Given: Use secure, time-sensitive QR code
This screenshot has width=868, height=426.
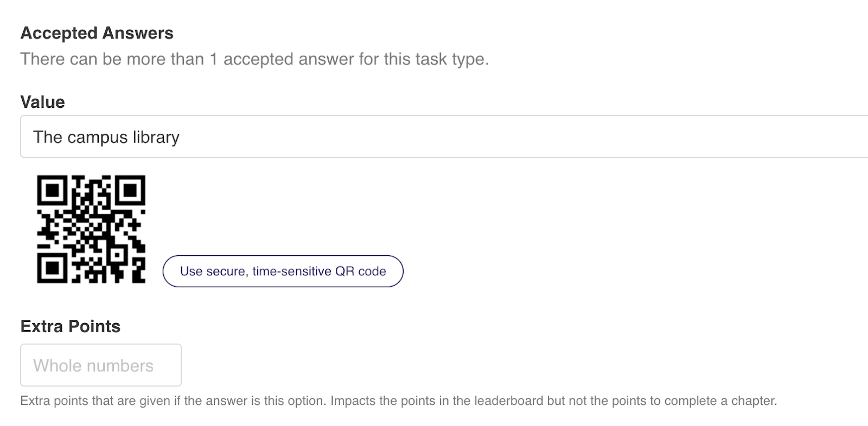Looking at the screenshot, I should 283,271.
